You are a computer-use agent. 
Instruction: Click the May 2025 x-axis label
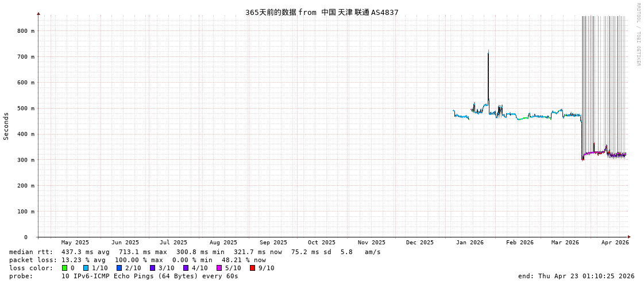75,243
